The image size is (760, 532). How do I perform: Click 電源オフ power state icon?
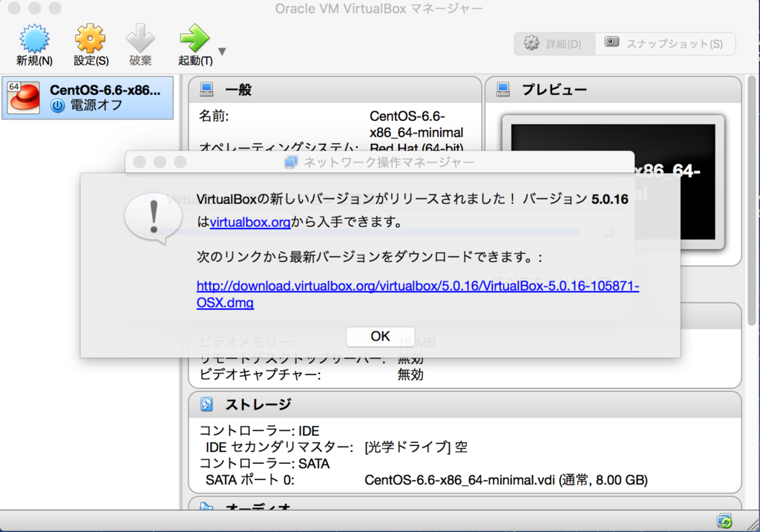(x=58, y=105)
